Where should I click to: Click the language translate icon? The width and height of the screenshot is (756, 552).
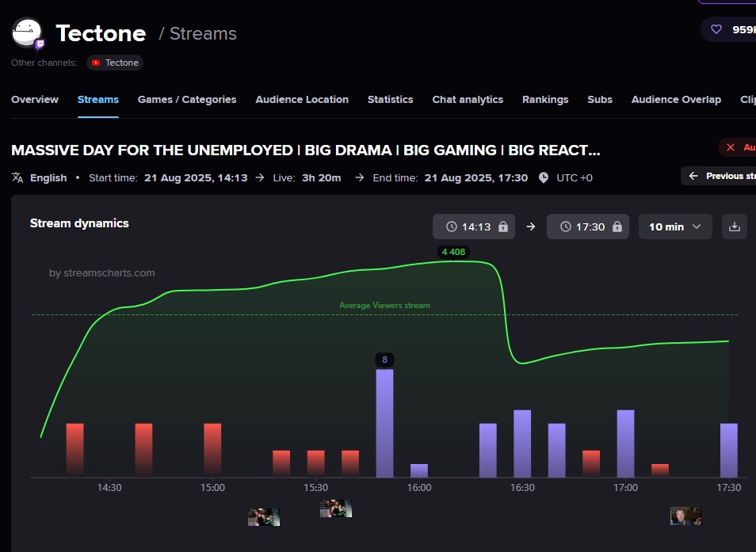click(x=17, y=177)
